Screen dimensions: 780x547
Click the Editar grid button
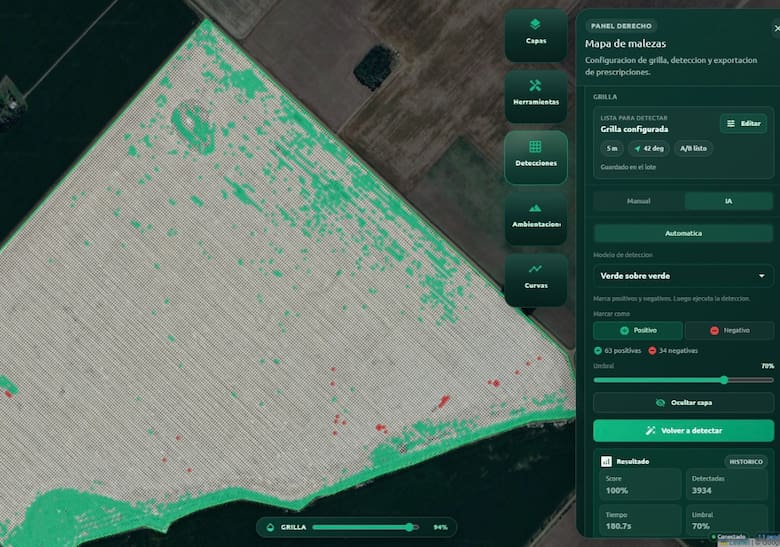coord(743,123)
